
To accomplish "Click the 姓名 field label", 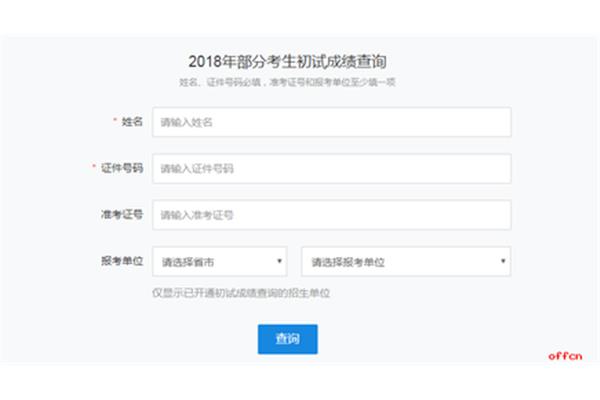I will [132, 122].
